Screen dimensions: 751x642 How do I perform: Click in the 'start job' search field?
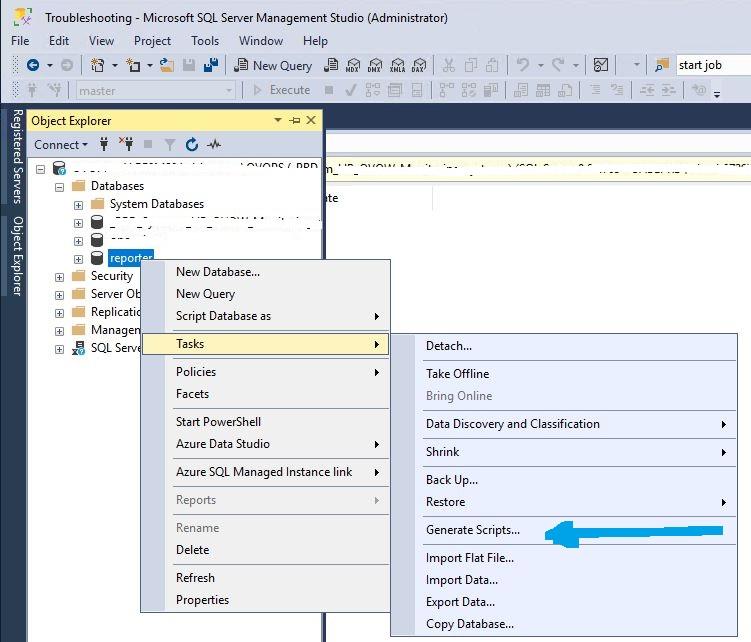click(x=714, y=65)
